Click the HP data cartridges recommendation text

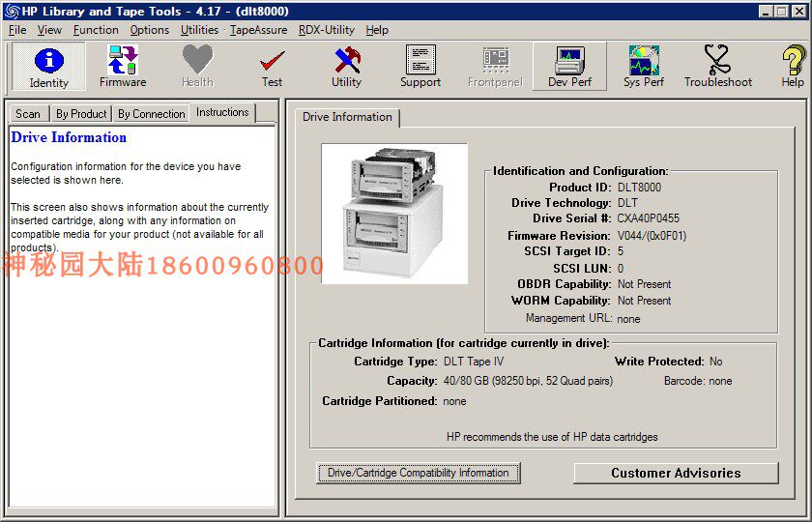coord(552,437)
